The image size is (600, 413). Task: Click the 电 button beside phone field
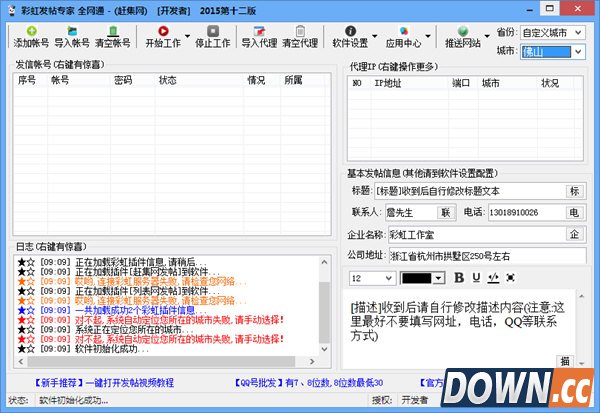click(x=575, y=212)
